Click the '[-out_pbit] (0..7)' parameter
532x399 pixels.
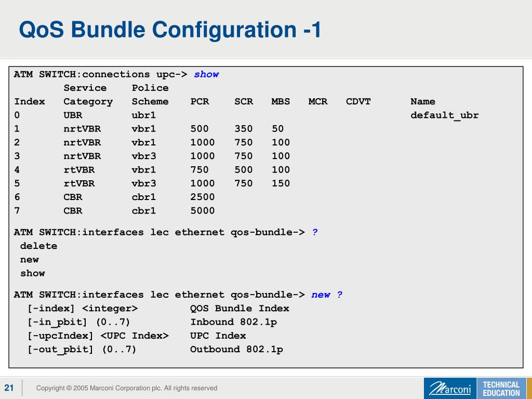point(82,350)
